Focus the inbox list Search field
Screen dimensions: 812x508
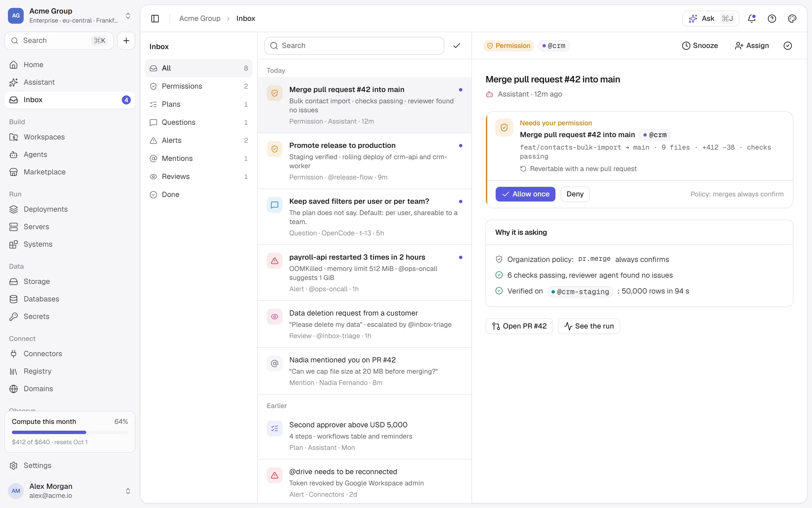tap(354, 46)
